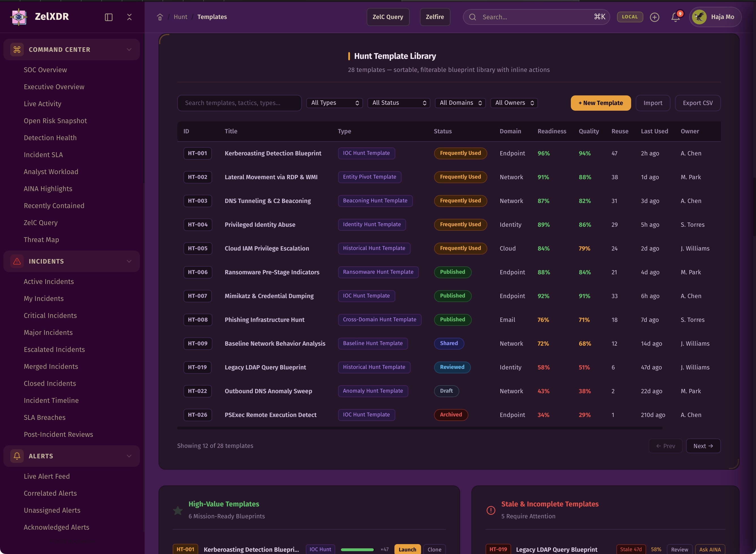The image size is (756, 554).
Task: Click Export CSV button
Action: [697, 103]
